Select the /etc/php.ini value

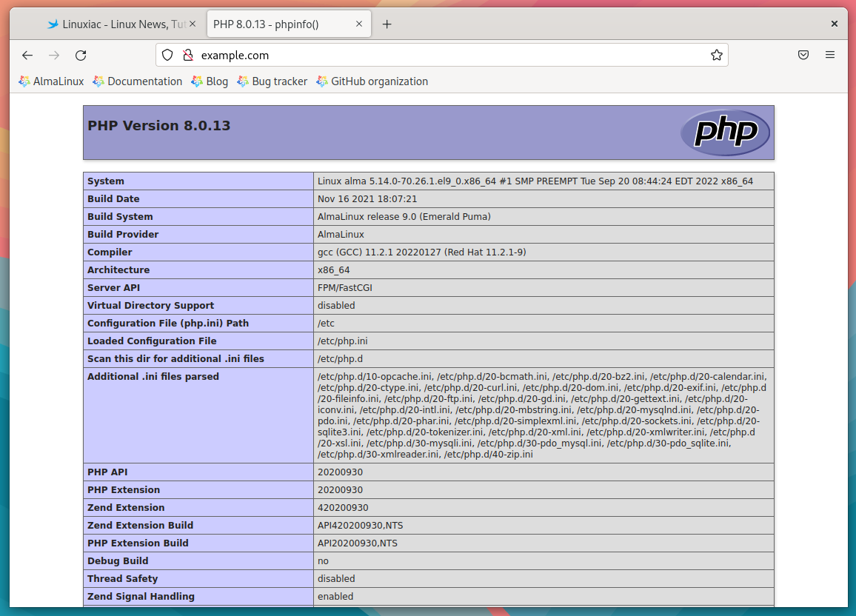[343, 341]
